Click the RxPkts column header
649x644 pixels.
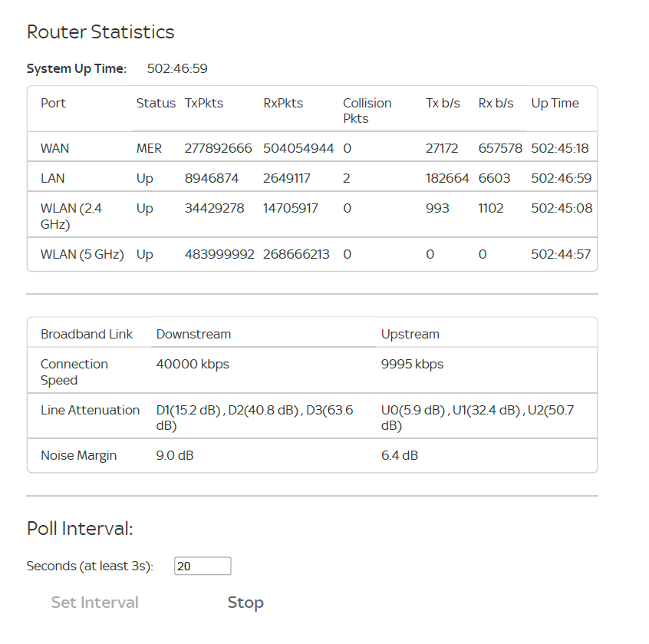(x=283, y=103)
